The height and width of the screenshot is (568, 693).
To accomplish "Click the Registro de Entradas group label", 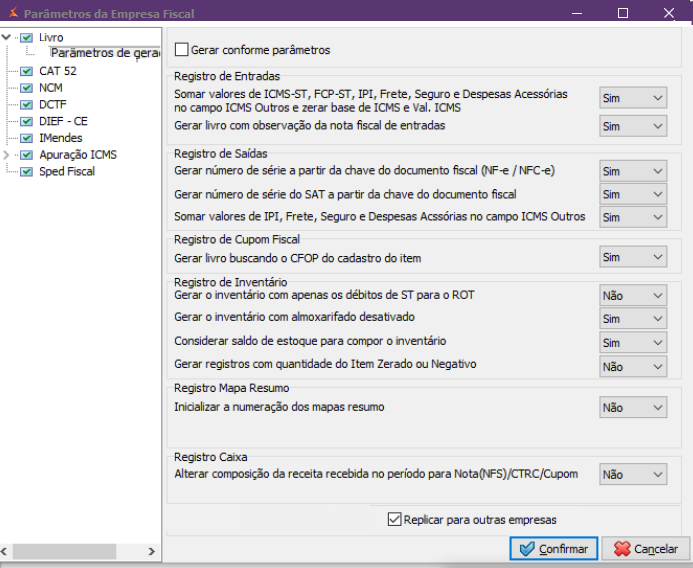I will pyautogui.click(x=227, y=76).
